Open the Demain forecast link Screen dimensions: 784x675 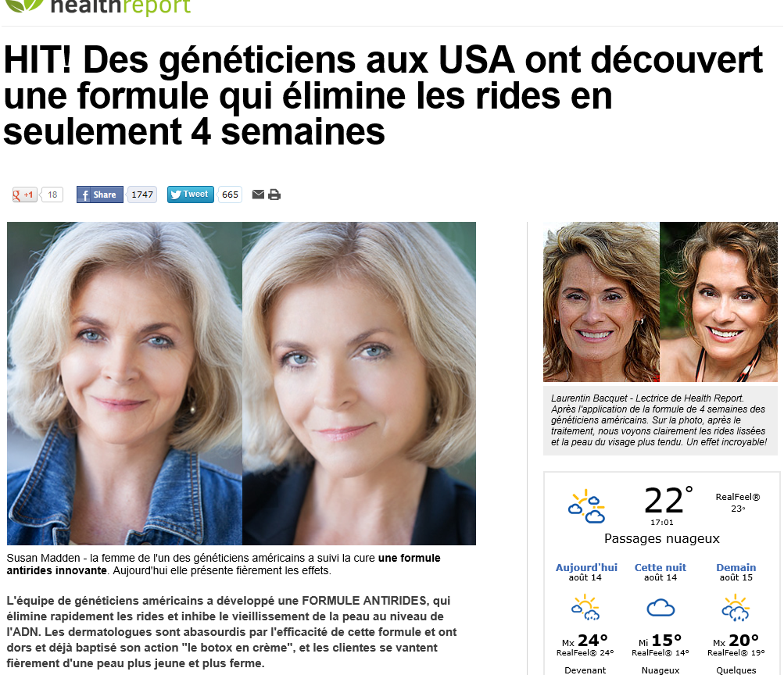tap(736, 568)
